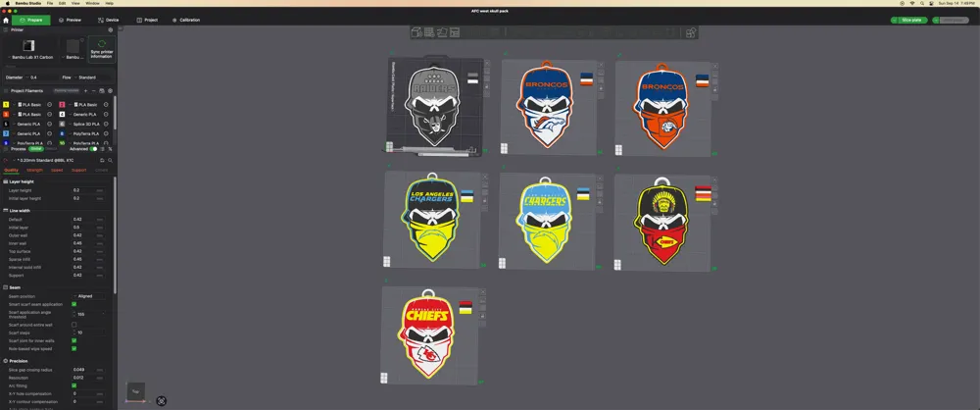980x410 pixels.
Task: Click the Assembly View icon at toolbar end
Action: click(x=691, y=32)
